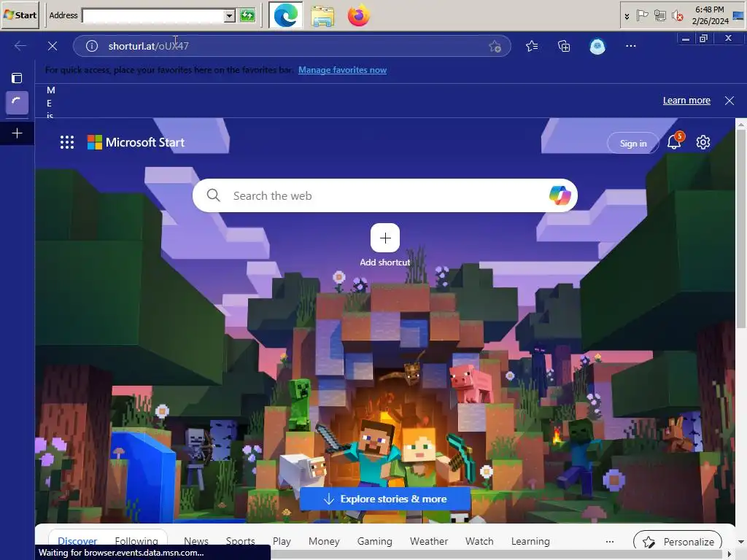The height and width of the screenshot is (560, 747).
Task: Open the vertical tab actions menu icon
Action: coord(17,78)
